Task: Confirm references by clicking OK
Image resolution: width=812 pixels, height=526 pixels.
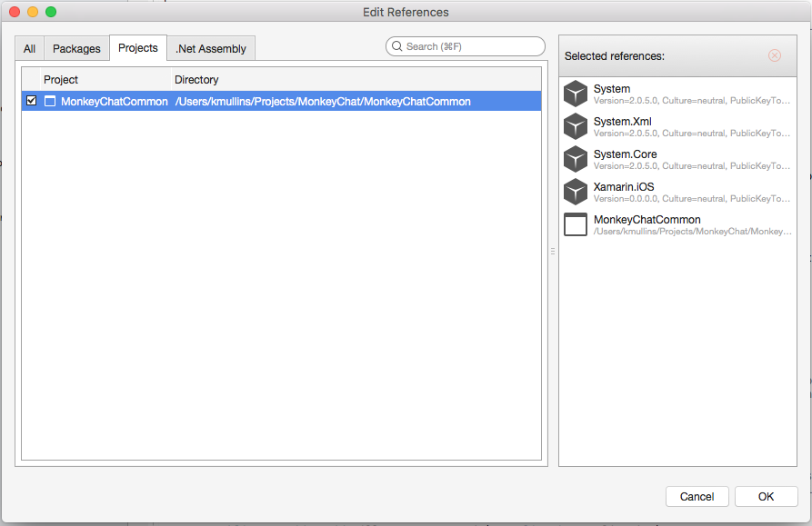Action: coord(766,496)
